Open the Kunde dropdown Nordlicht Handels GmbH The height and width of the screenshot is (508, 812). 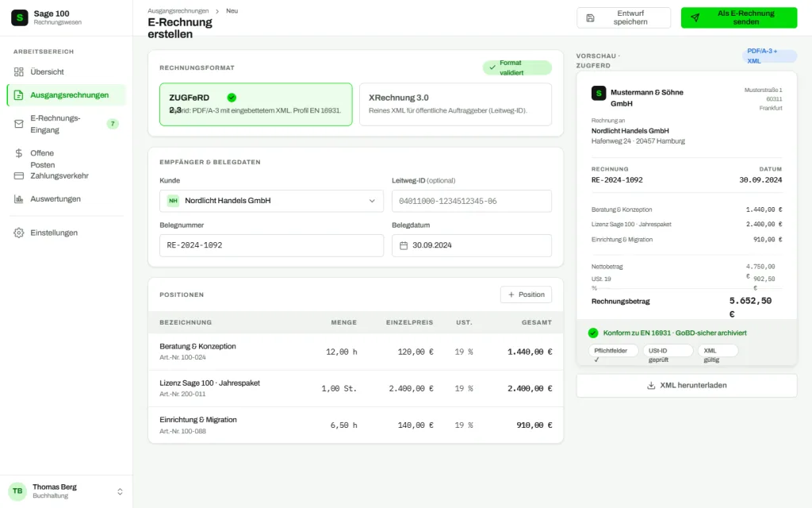[x=271, y=201]
